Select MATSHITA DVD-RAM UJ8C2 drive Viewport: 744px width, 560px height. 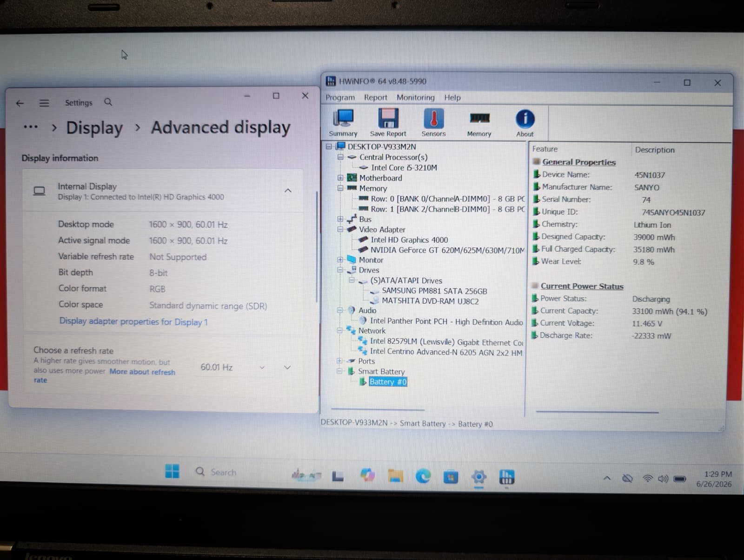(x=430, y=301)
